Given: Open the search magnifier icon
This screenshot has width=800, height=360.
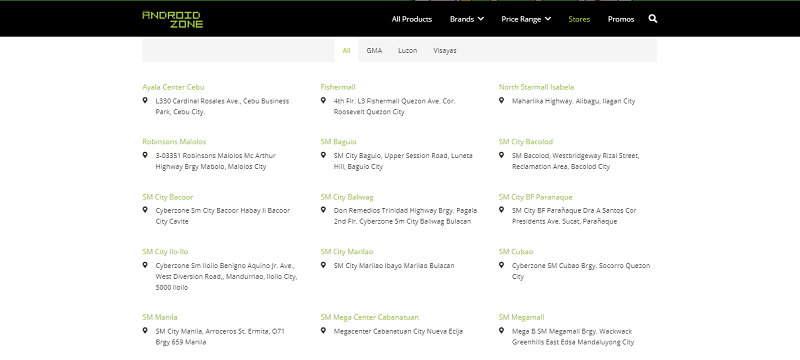Looking at the screenshot, I should (653, 19).
